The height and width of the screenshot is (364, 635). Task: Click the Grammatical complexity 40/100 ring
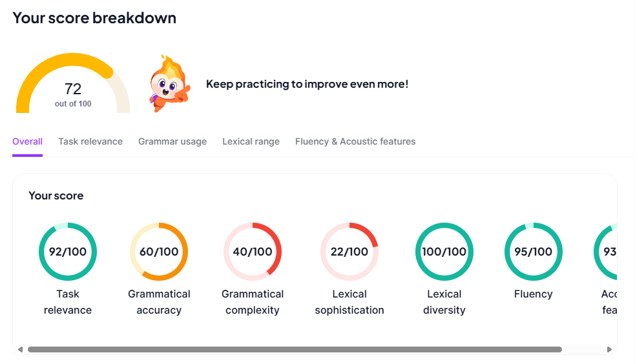253,252
